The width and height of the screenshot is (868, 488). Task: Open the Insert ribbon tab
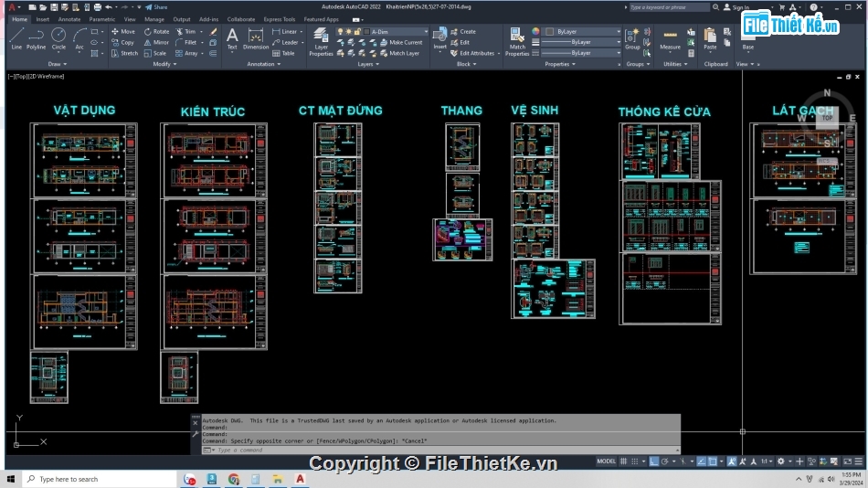point(43,19)
